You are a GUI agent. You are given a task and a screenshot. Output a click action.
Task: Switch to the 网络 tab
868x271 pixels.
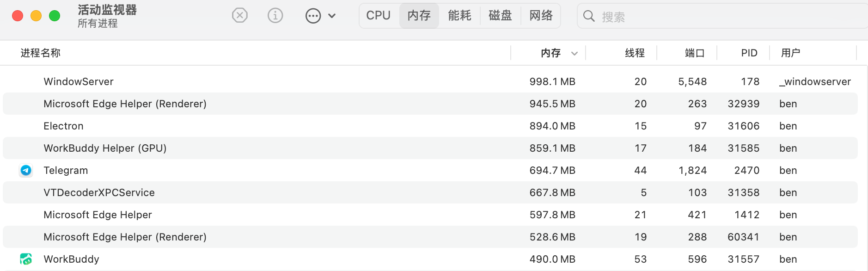[x=541, y=16]
